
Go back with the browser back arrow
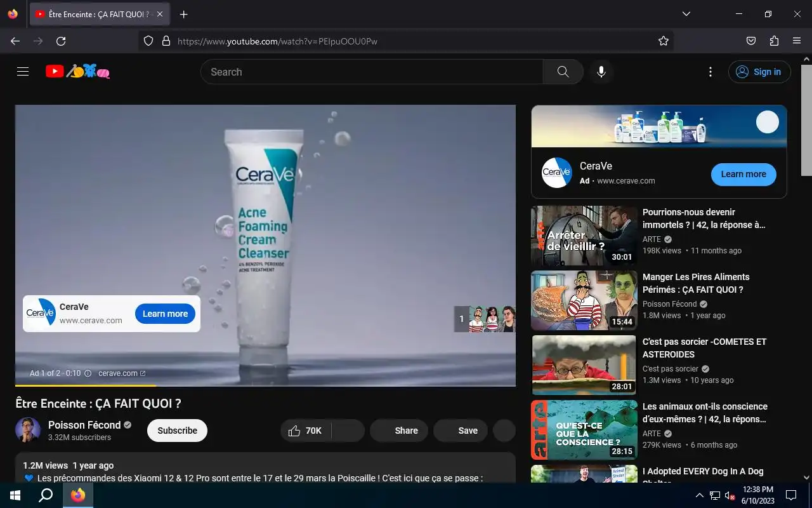15,41
